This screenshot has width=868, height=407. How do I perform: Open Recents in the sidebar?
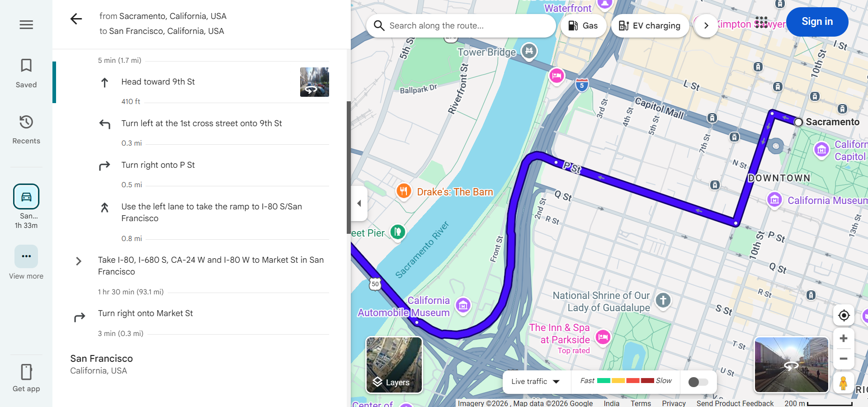tap(26, 129)
